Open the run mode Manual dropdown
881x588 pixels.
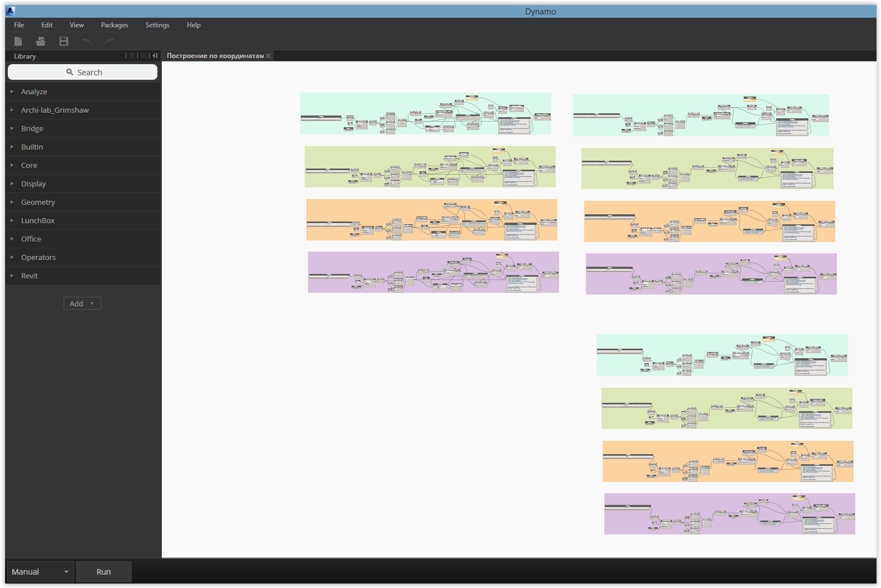coord(40,572)
